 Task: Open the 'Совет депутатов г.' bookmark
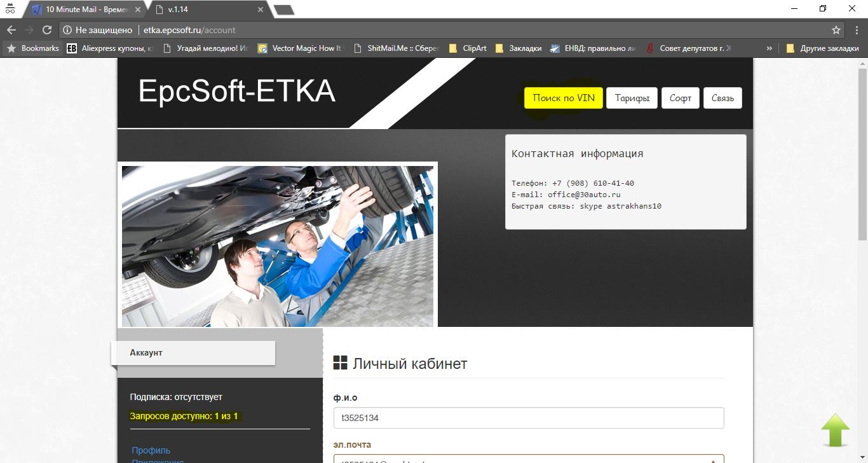(689, 48)
